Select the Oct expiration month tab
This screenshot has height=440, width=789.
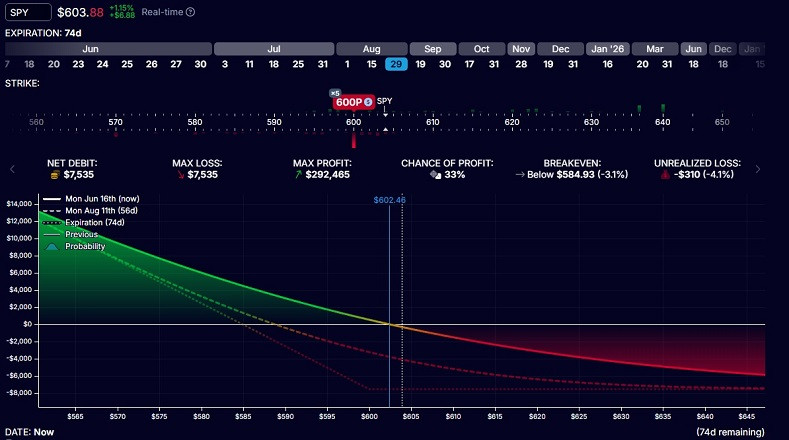(x=482, y=49)
